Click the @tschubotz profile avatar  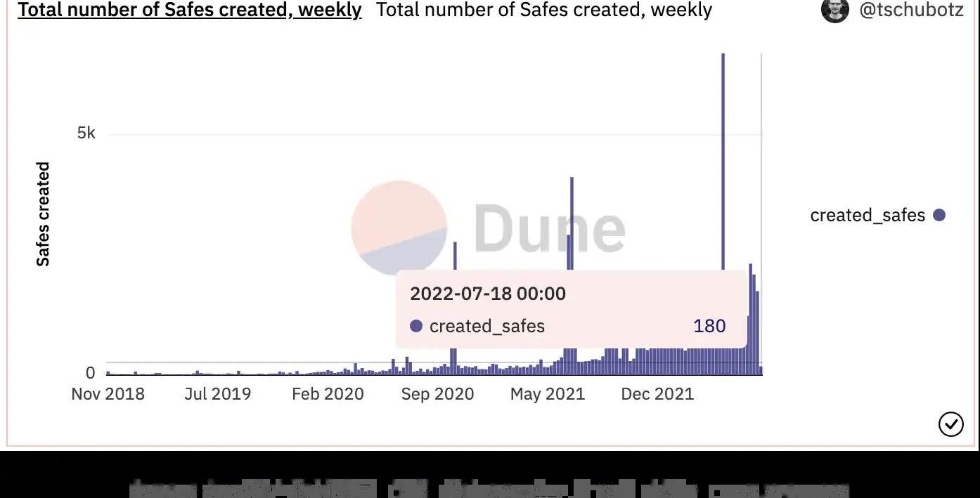(x=834, y=10)
